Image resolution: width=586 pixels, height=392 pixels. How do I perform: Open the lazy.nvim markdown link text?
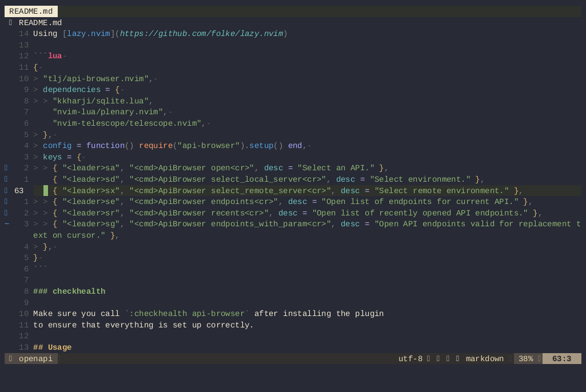[89, 34]
